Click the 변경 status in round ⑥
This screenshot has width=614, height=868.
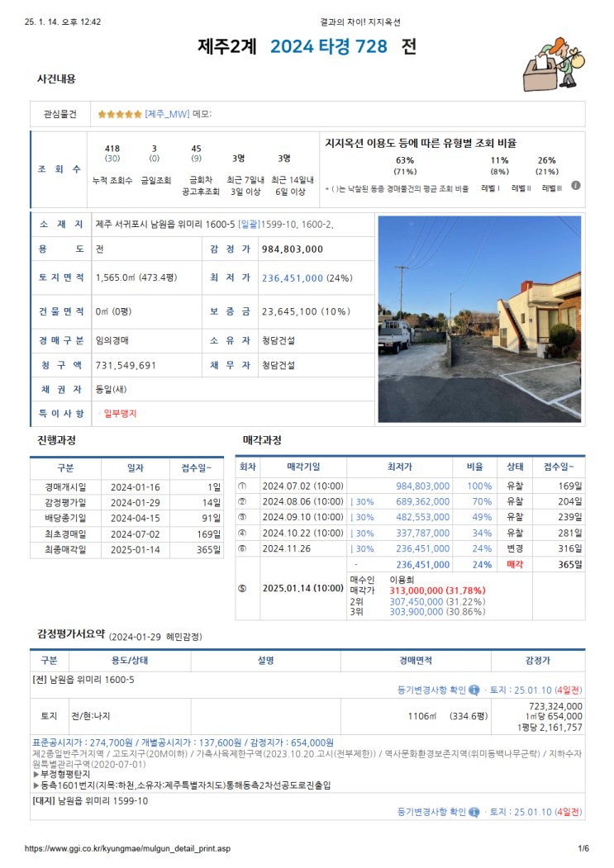(x=515, y=548)
